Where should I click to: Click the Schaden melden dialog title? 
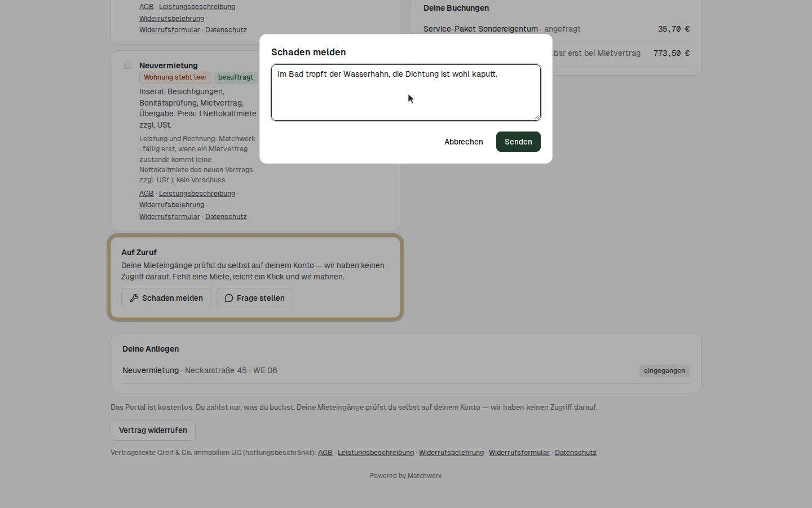coord(308,52)
